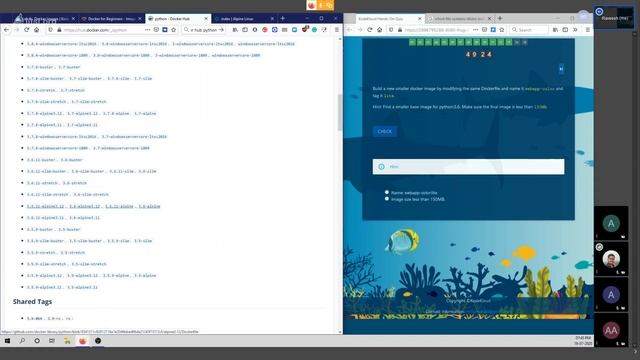Viewport: 640px width, 360px height.
Task: Reload the Docker Hub python page
Action: coord(27,30)
